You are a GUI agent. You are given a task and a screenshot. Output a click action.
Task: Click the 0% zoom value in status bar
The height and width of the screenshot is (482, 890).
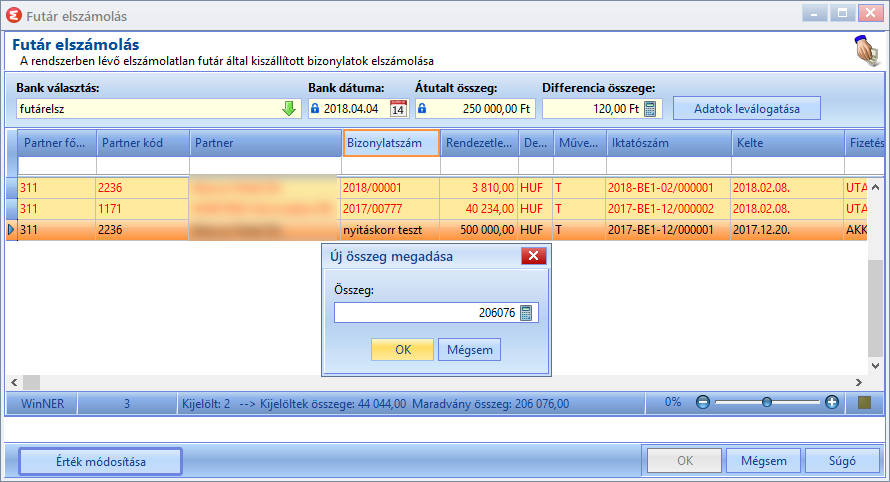point(673,402)
